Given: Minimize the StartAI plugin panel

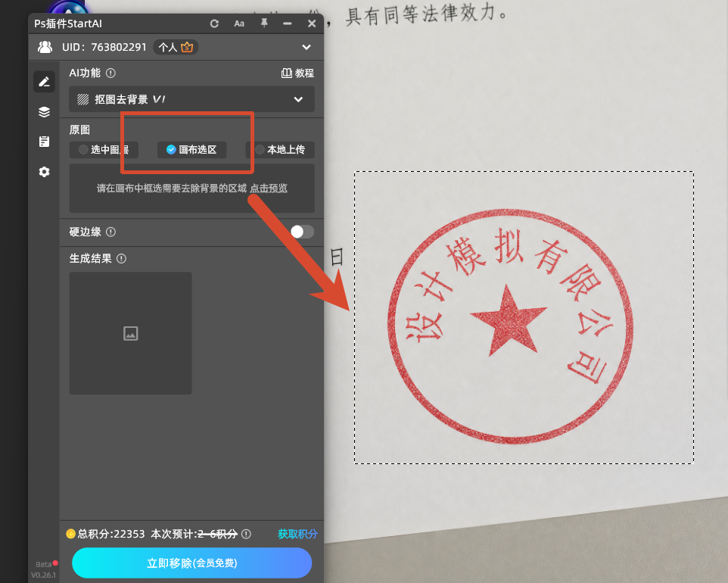Looking at the screenshot, I should point(288,23).
